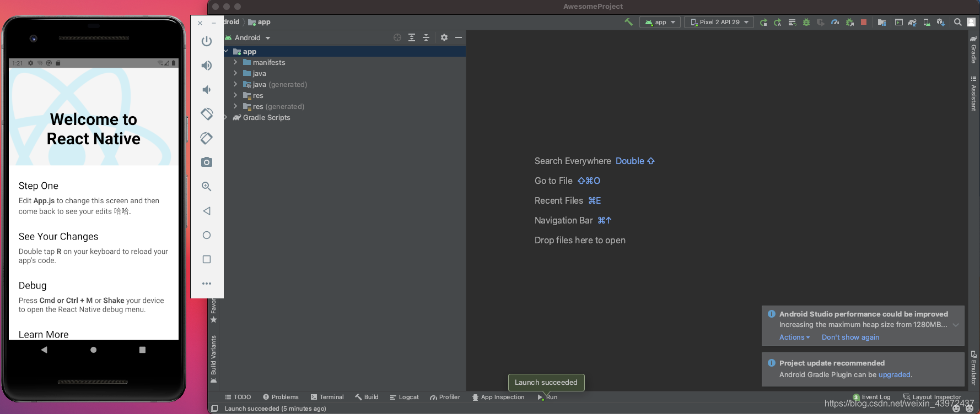Open the TODO tool window tab
The height and width of the screenshot is (414, 980).
pyautogui.click(x=238, y=397)
